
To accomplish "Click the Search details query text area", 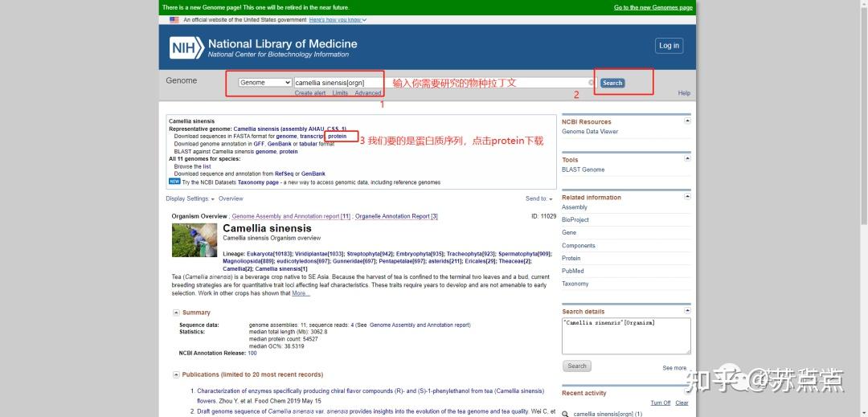I will (626, 336).
